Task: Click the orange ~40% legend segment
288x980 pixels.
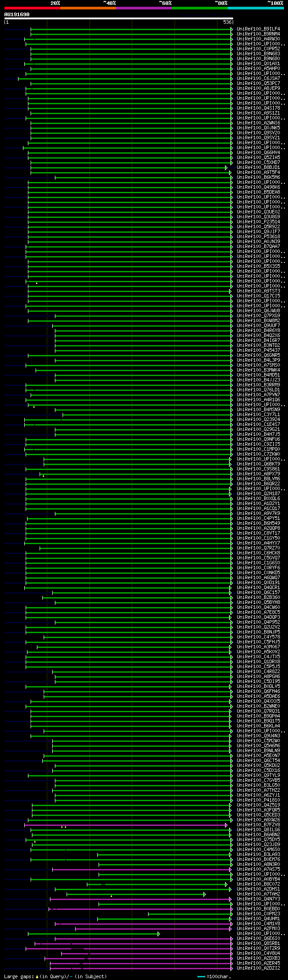Action: tap(88, 8)
